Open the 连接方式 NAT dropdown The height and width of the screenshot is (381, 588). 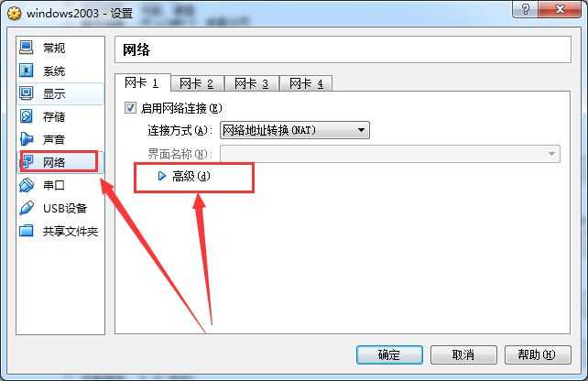coord(294,130)
